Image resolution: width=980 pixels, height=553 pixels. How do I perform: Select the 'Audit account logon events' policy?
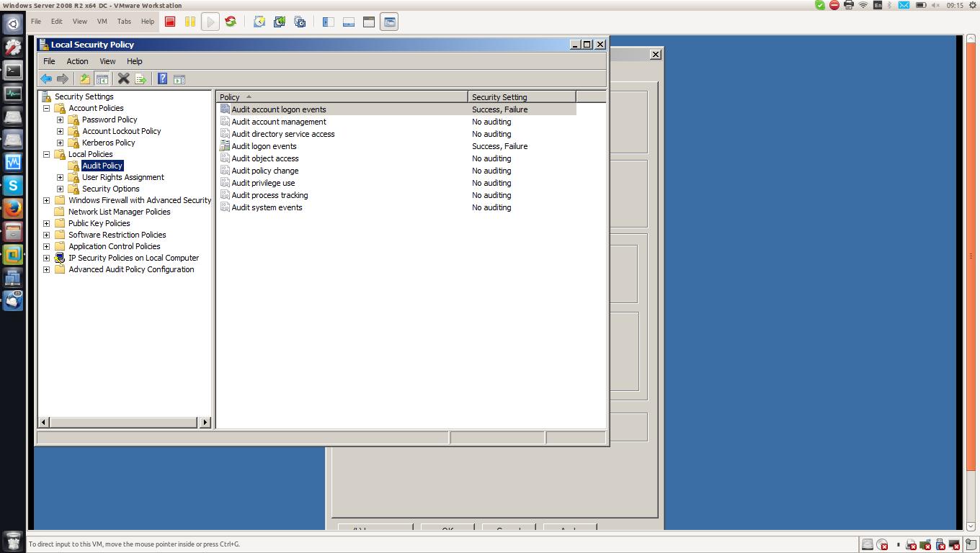tap(279, 109)
